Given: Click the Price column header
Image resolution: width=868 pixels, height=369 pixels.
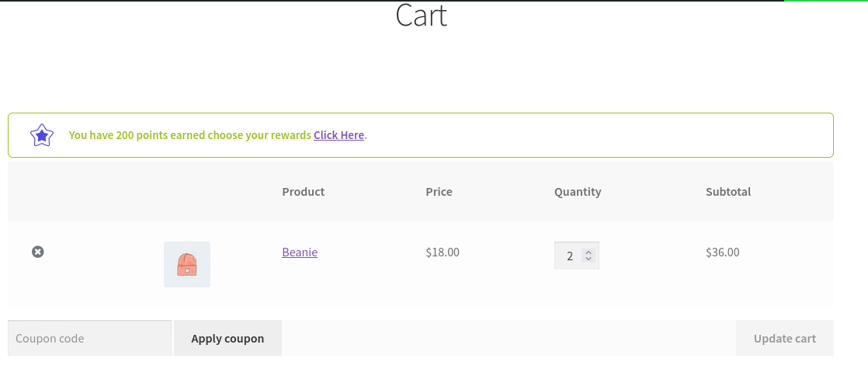Looking at the screenshot, I should (439, 192).
